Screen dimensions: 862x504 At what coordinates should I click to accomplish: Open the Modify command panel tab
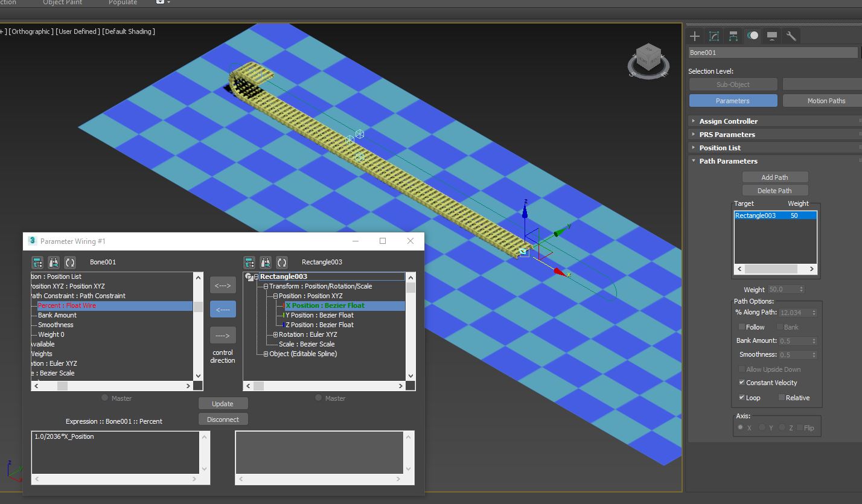pos(714,36)
